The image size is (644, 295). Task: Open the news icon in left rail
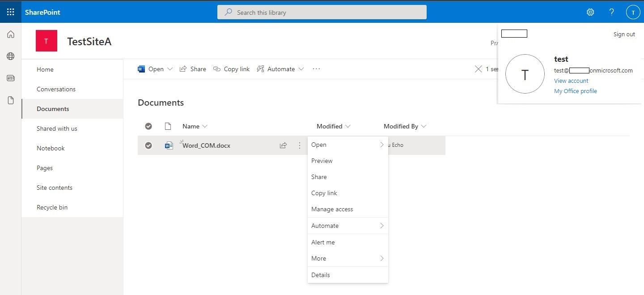11,78
